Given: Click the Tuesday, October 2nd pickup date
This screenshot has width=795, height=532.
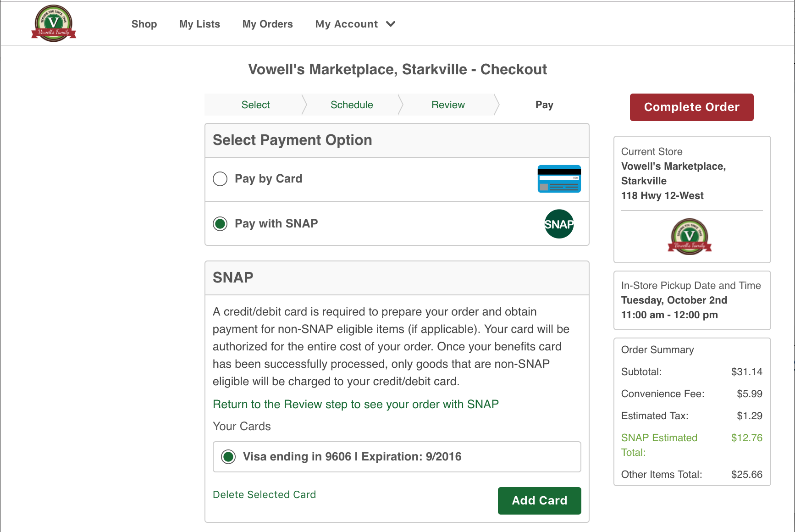Looking at the screenshot, I should click(x=674, y=300).
